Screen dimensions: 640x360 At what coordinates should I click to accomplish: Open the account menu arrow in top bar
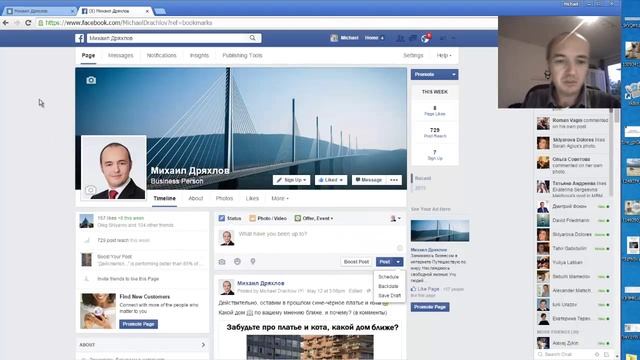pos(453,38)
